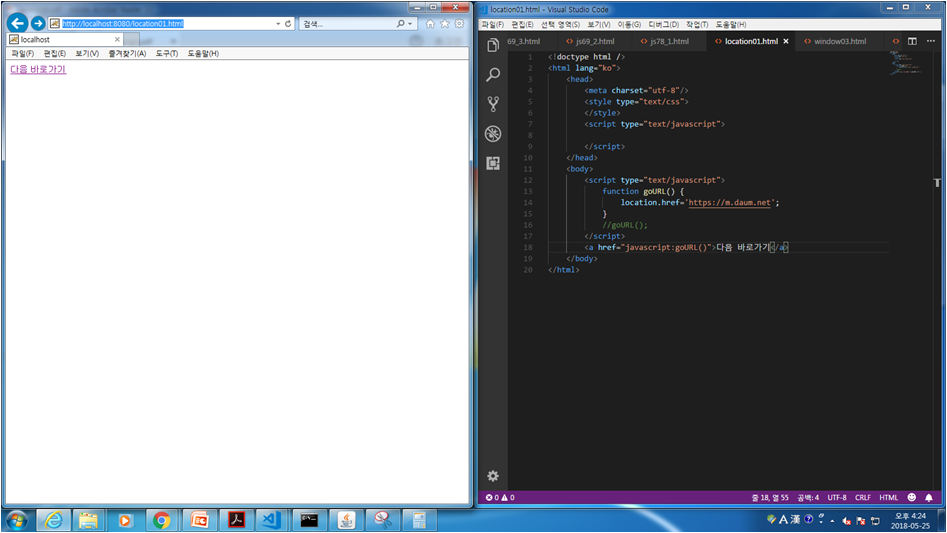
Task: Click the Windows Start button
Action: pyautogui.click(x=16, y=520)
